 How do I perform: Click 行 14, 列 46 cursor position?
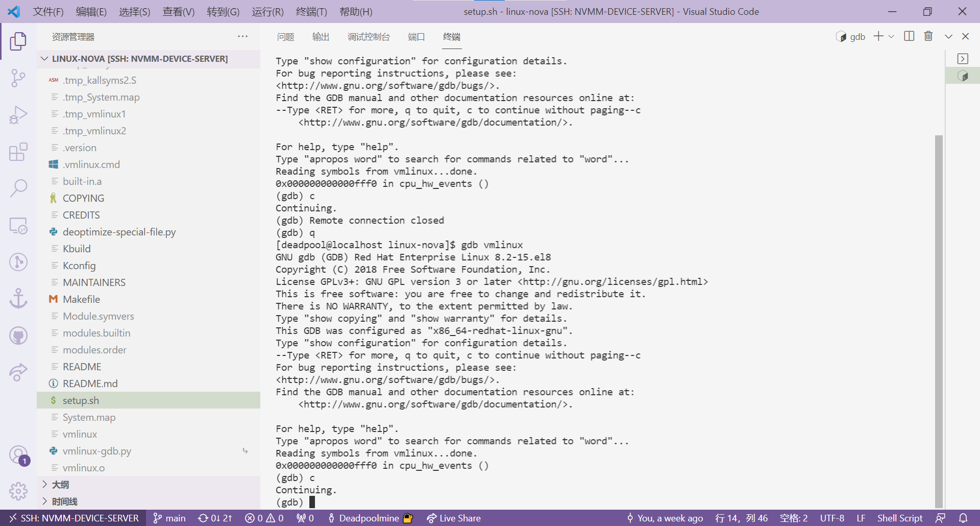pyautogui.click(x=742, y=518)
